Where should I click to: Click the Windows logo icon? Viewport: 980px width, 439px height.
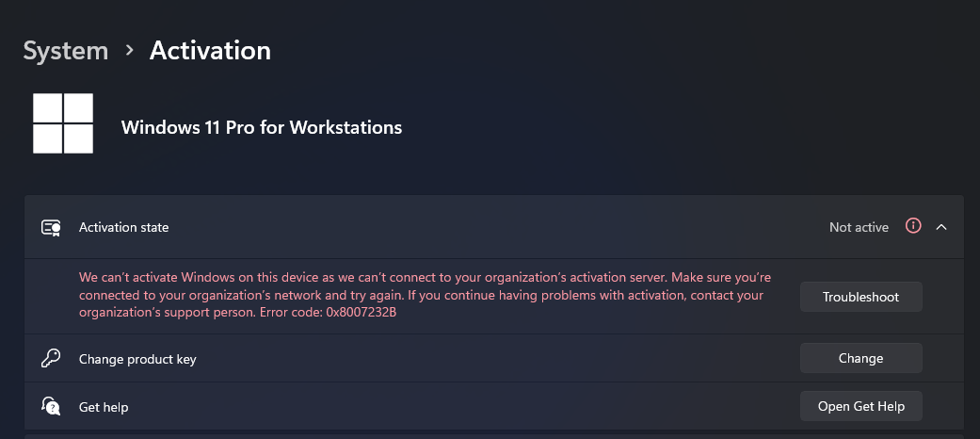click(63, 123)
